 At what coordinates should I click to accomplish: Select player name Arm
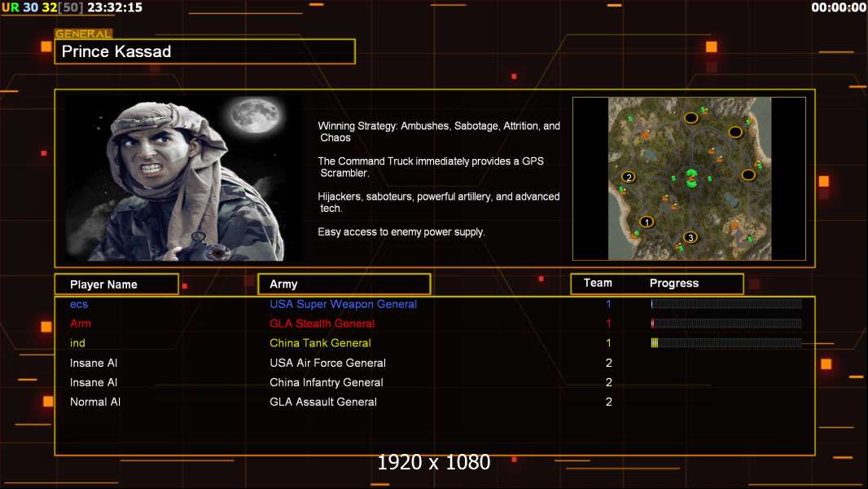point(81,324)
